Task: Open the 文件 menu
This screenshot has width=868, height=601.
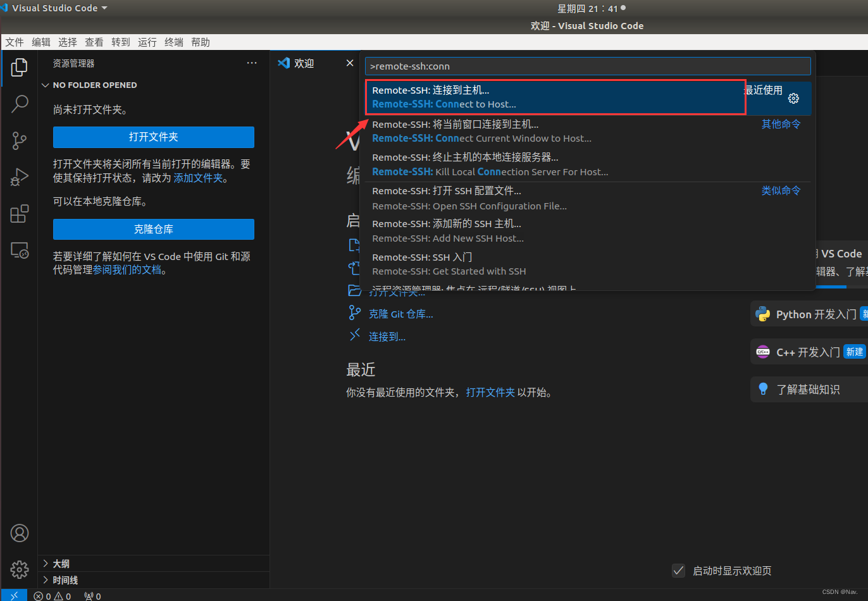Action: (15, 42)
